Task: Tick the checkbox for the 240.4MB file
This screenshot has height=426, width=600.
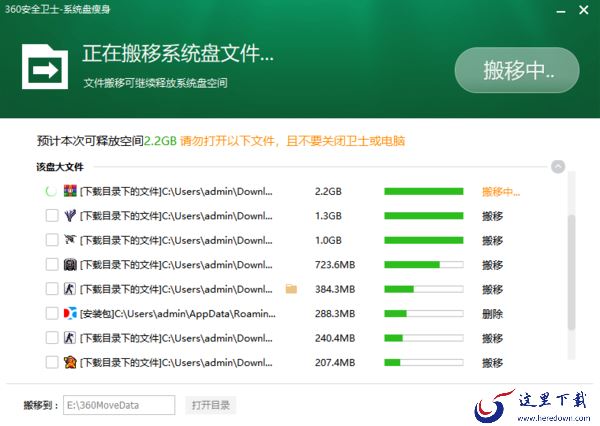Action: (x=52, y=338)
